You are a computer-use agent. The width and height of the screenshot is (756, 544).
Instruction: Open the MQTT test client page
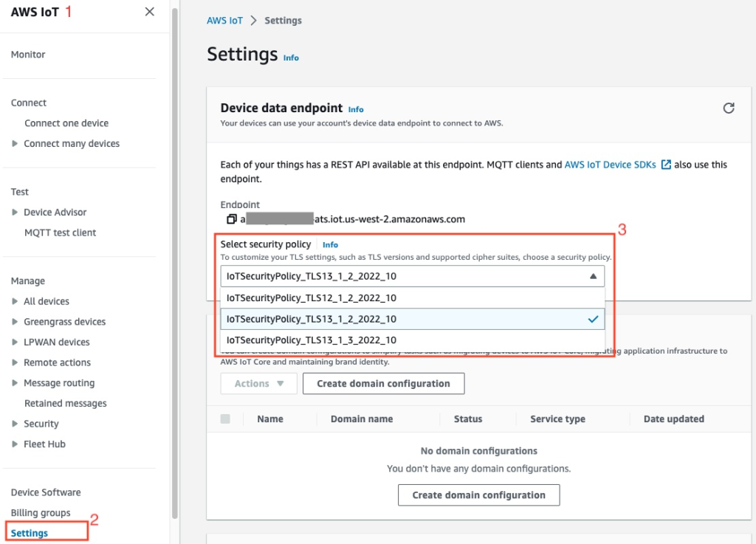pyautogui.click(x=60, y=232)
